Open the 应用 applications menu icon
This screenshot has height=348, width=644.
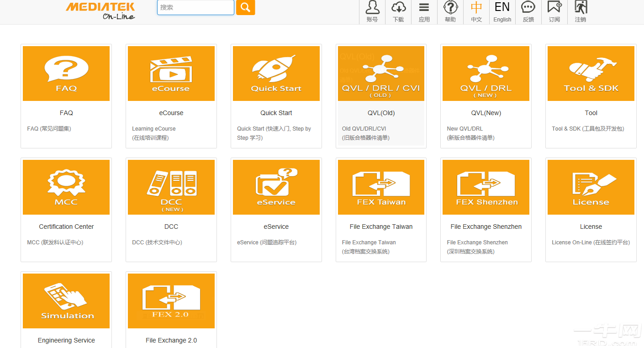click(424, 12)
